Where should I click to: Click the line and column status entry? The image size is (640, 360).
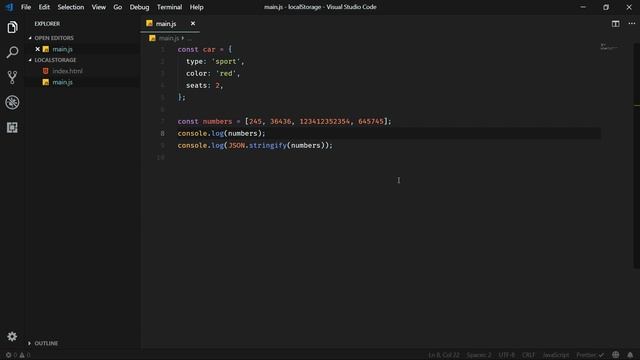pos(444,355)
